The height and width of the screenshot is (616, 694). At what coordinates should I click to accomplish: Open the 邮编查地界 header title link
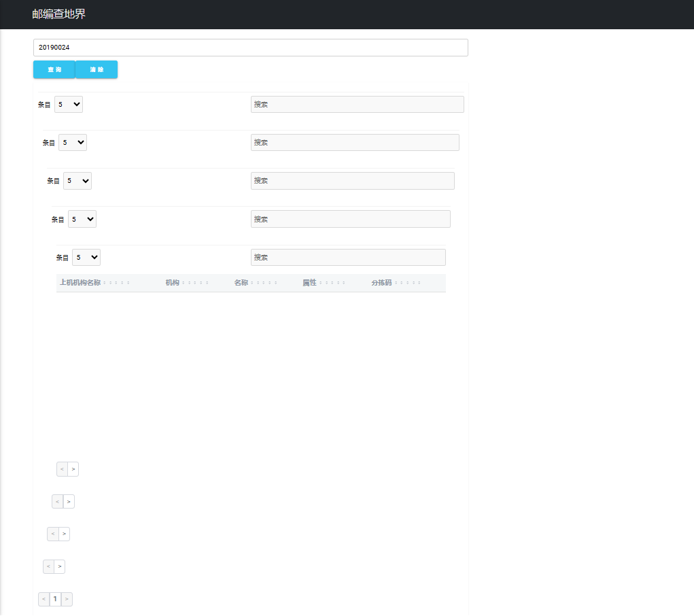(59, 14)
